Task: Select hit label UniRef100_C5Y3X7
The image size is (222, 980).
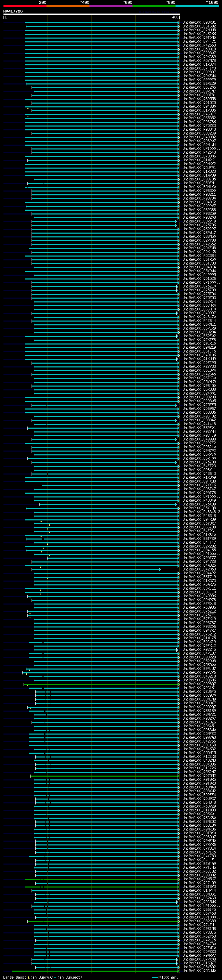Action: click(199, 524)
